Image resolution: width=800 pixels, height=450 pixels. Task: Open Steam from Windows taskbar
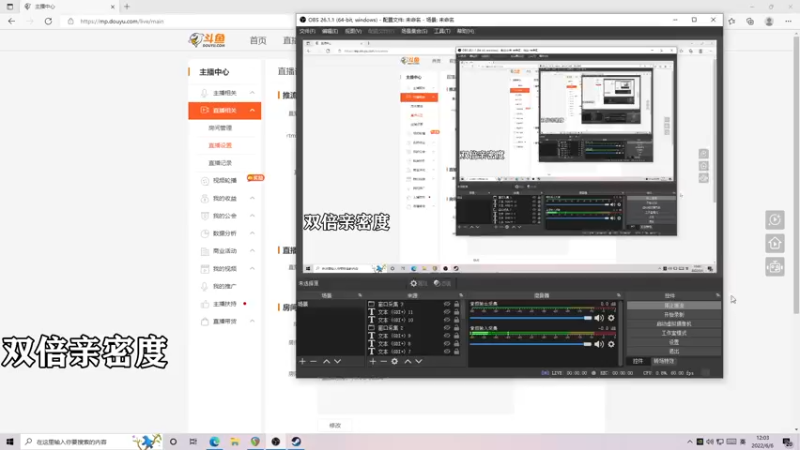tap(296, 441)
